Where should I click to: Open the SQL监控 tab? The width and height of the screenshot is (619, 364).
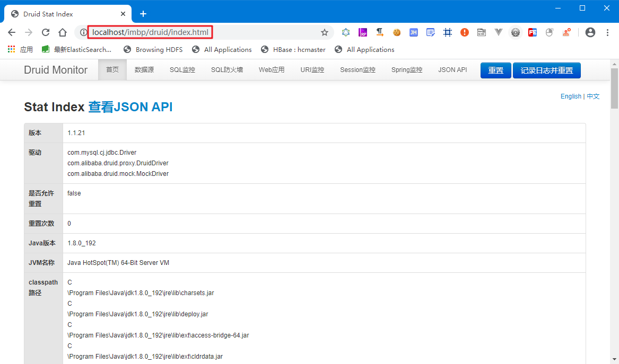182,70
